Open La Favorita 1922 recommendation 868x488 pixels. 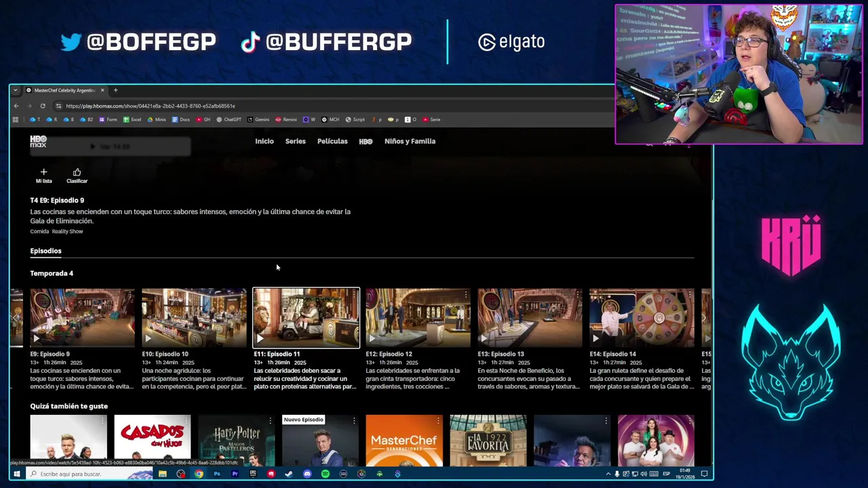488,441
